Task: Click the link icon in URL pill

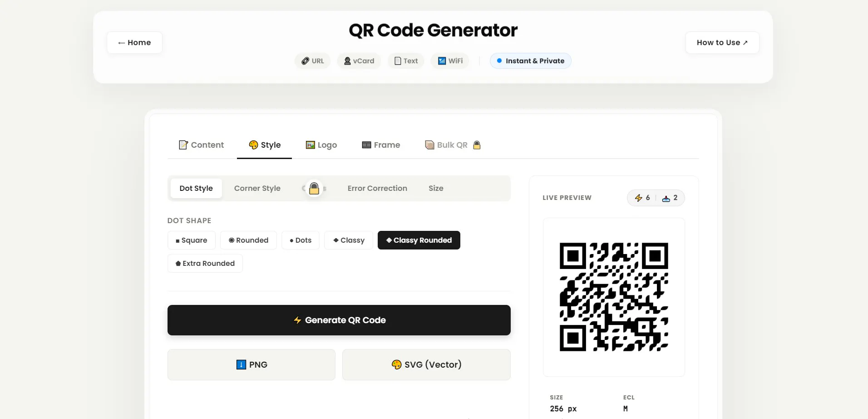Action: 306,61
